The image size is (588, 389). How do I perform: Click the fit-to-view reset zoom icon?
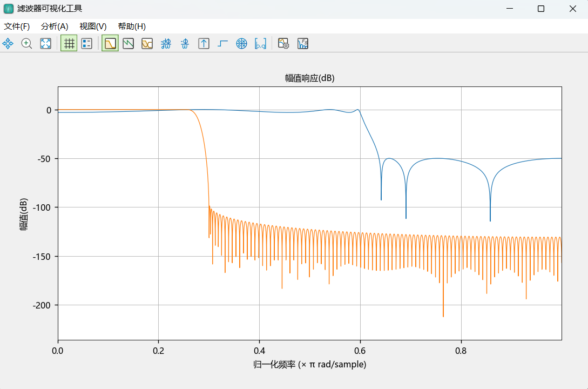[46, 44]
